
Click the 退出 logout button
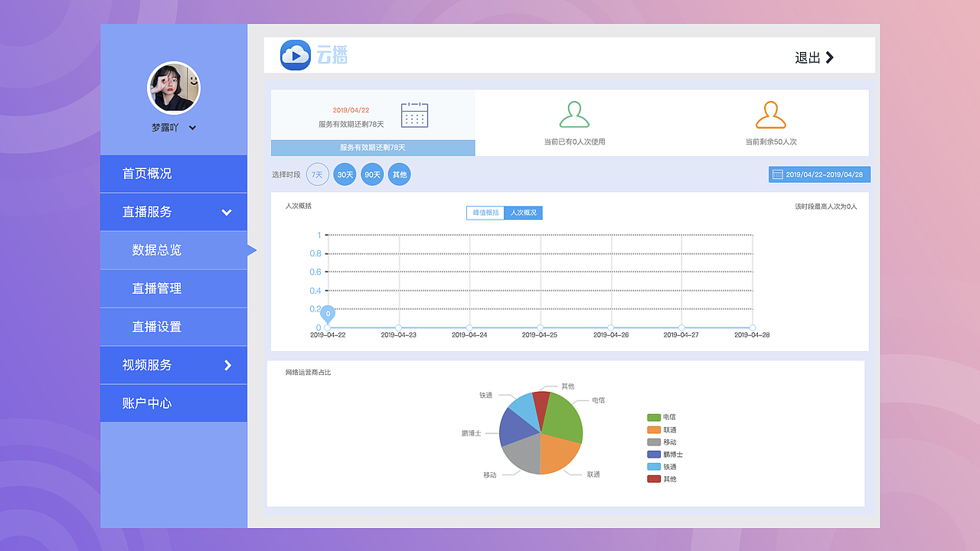815,57
